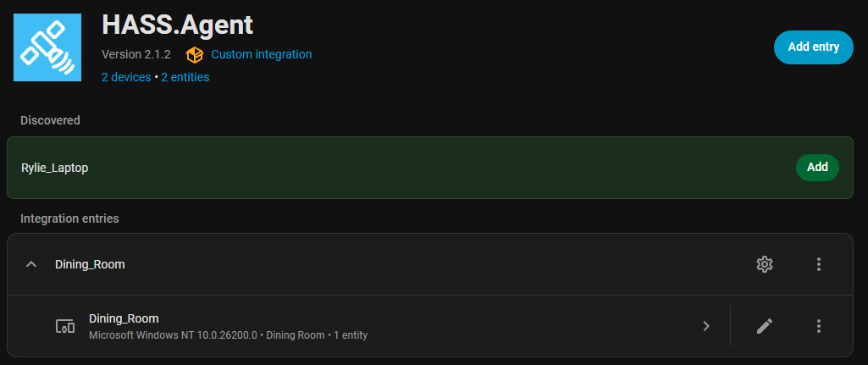
Task: Click the Dining_Room device type icon
Action: (x=65, y=326)
